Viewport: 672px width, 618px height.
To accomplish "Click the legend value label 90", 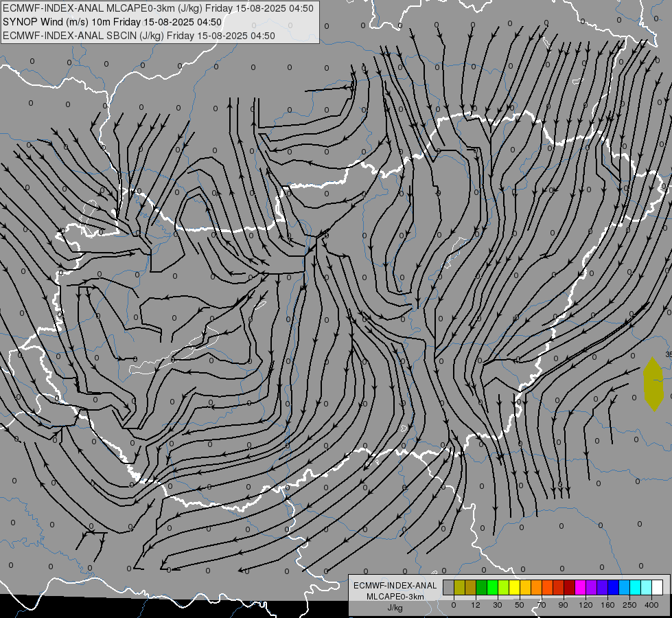I will (x=563, y=605).
